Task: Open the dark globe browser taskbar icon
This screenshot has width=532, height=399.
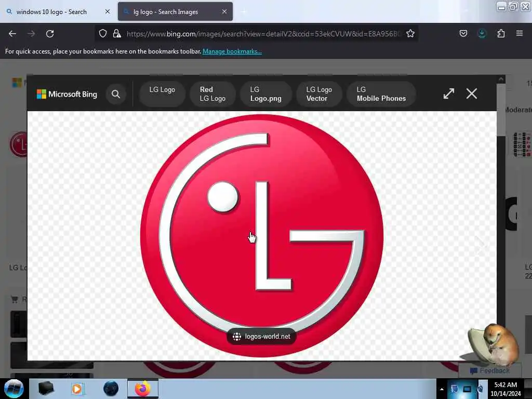Action: 111,389
